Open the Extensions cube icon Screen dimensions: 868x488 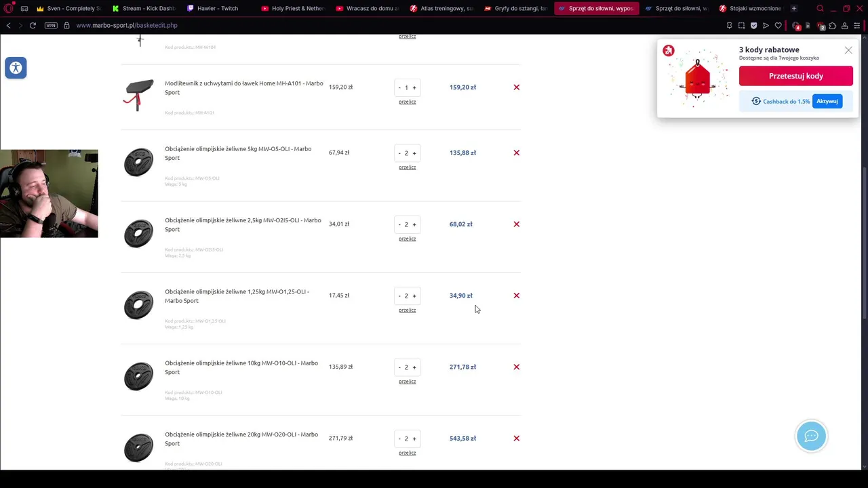click(833, 26)
